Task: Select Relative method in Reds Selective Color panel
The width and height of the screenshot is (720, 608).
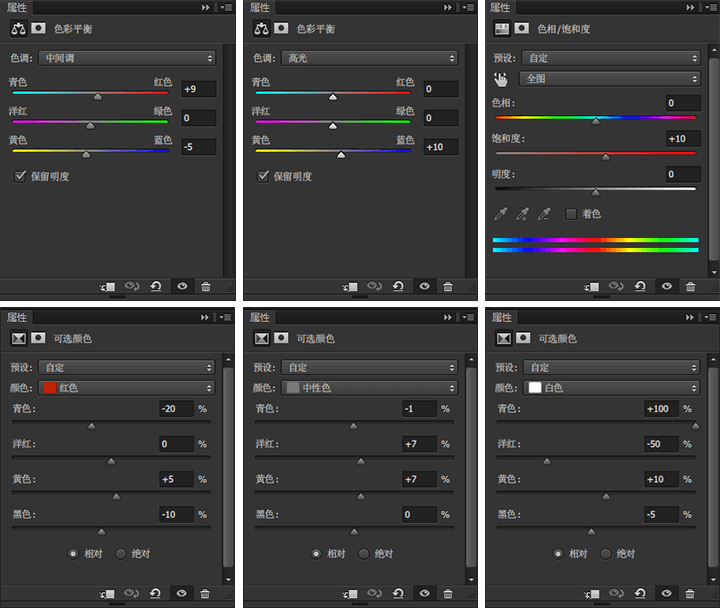Action: tap(73, 554)
